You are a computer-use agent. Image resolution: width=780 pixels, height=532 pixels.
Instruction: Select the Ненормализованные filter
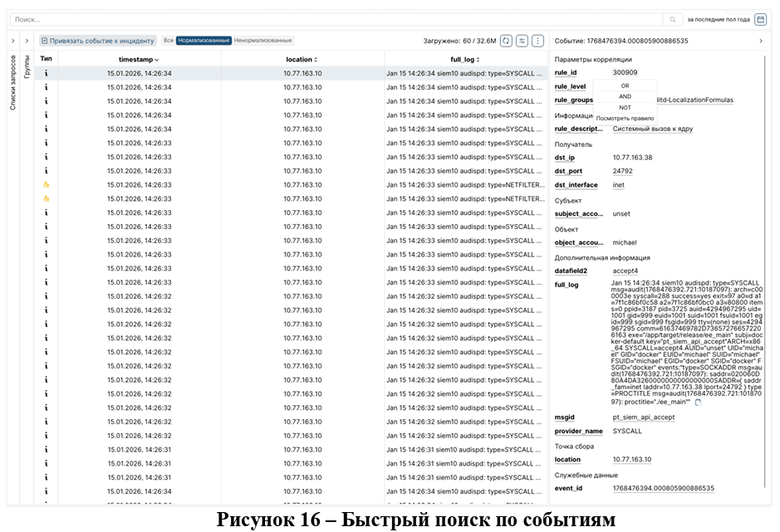click(x=263, y=41)
